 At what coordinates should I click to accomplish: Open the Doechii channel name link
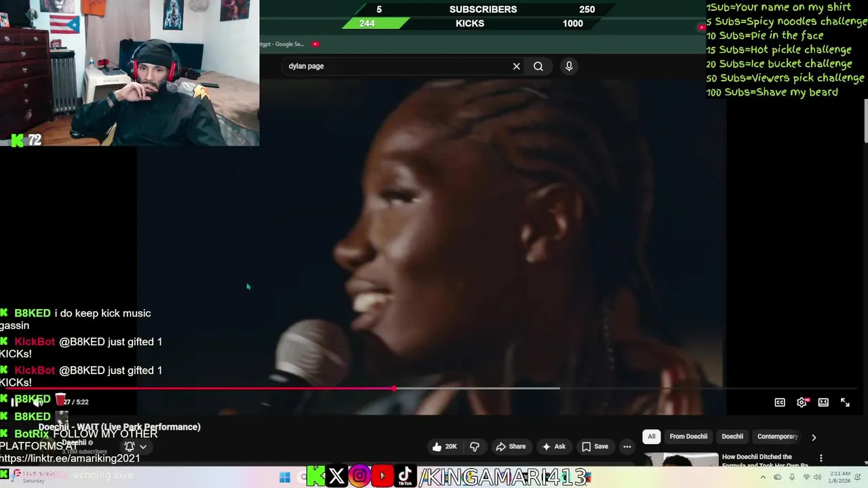pos(74,443)
